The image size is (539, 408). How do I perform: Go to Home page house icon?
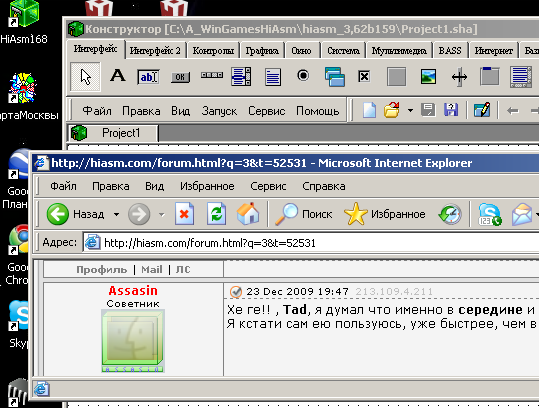248,213
